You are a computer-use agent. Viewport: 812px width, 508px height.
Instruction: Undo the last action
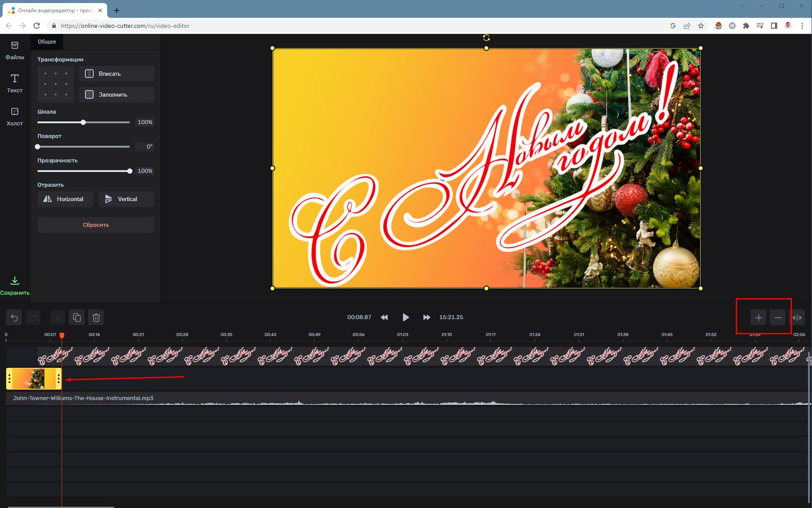coord(14,318)
